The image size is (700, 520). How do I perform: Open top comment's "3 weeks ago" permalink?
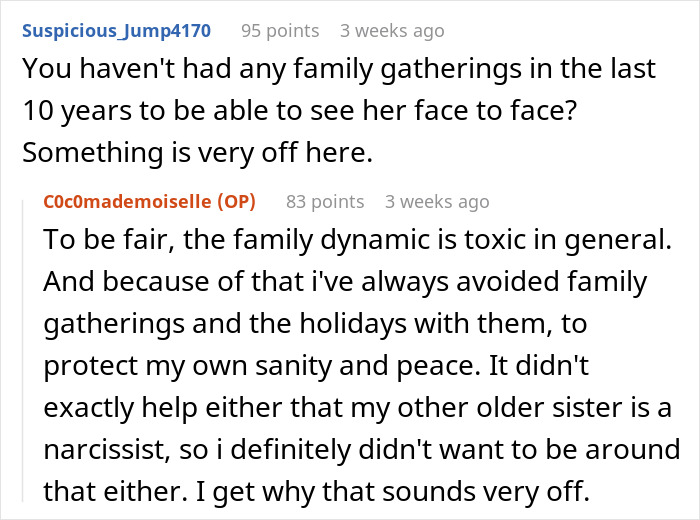point(392,30)
